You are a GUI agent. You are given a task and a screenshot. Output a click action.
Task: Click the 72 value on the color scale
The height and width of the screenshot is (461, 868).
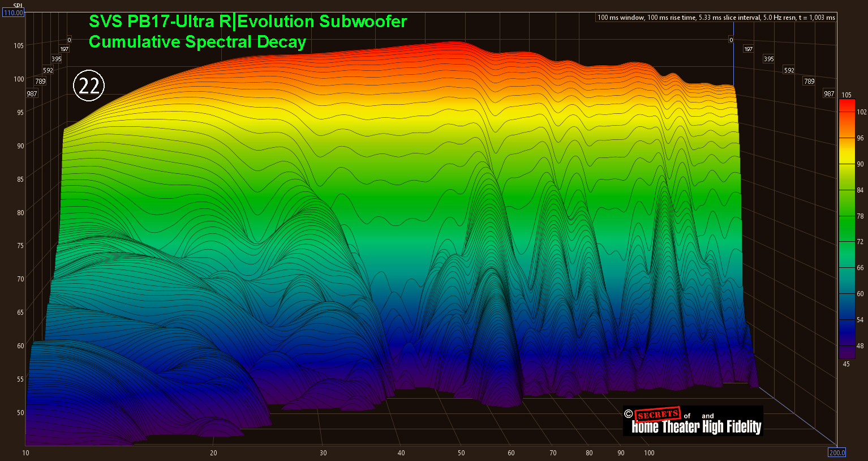coord(861,242)
